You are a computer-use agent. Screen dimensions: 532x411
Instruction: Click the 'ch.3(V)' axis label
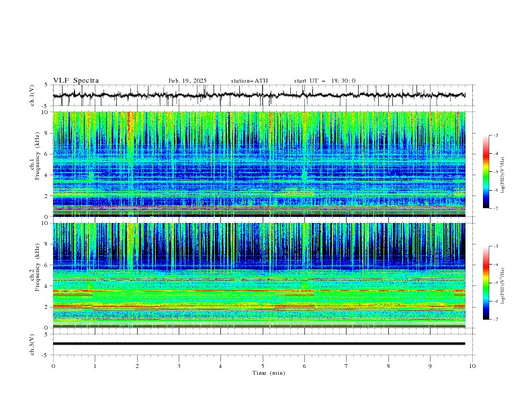click(32, 345)
